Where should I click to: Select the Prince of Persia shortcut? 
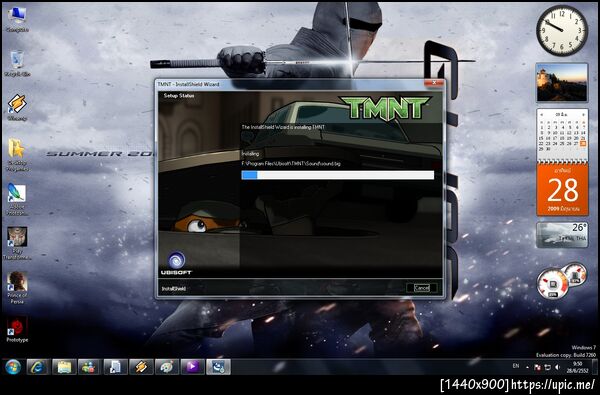click(x=17, y=288)
